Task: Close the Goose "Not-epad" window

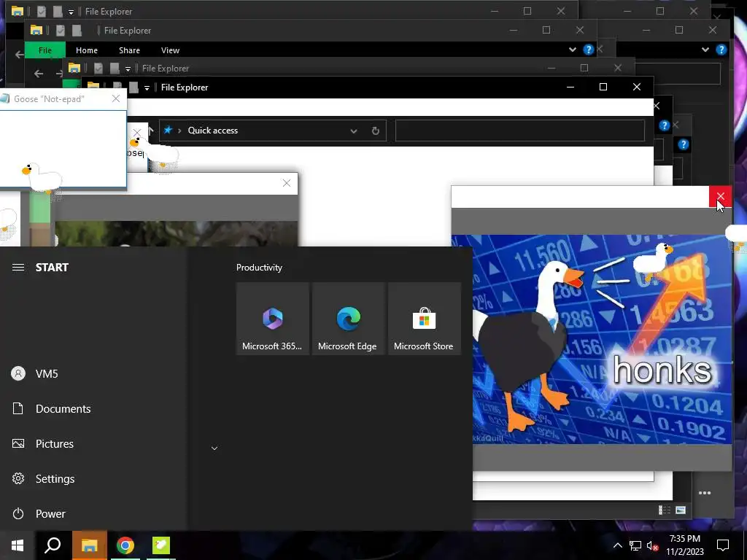Action: [116, 98]
